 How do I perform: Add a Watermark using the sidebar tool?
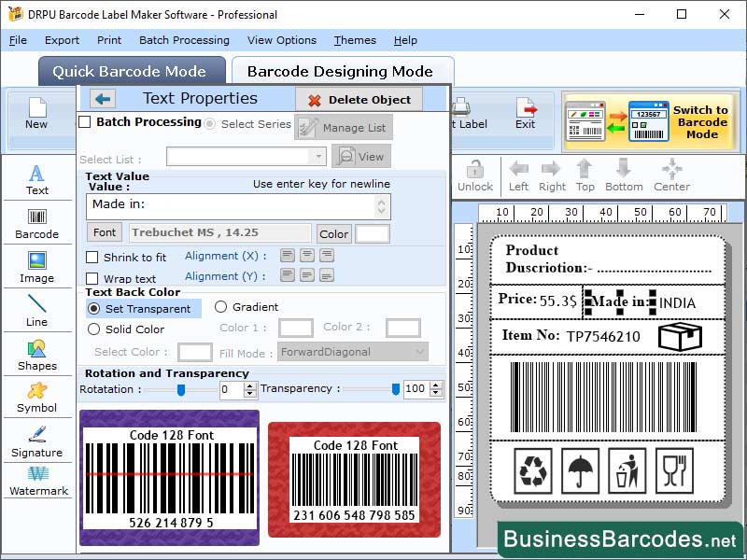36,483
